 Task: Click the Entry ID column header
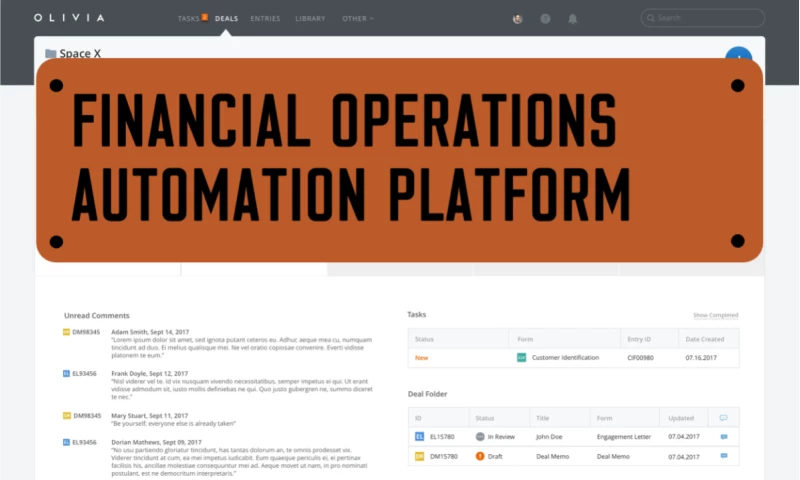coord(639,339)
